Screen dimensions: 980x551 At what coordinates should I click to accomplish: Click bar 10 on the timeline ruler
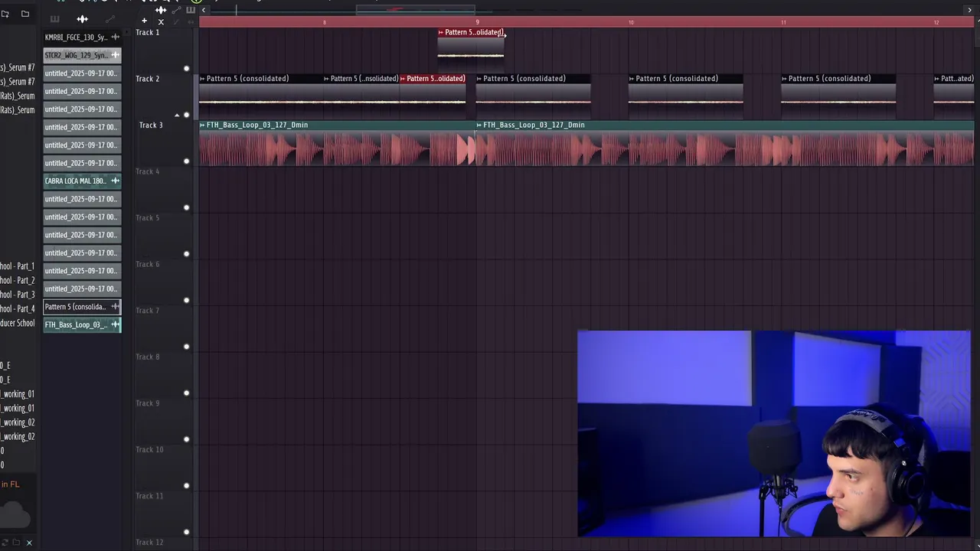click(631, 22)
